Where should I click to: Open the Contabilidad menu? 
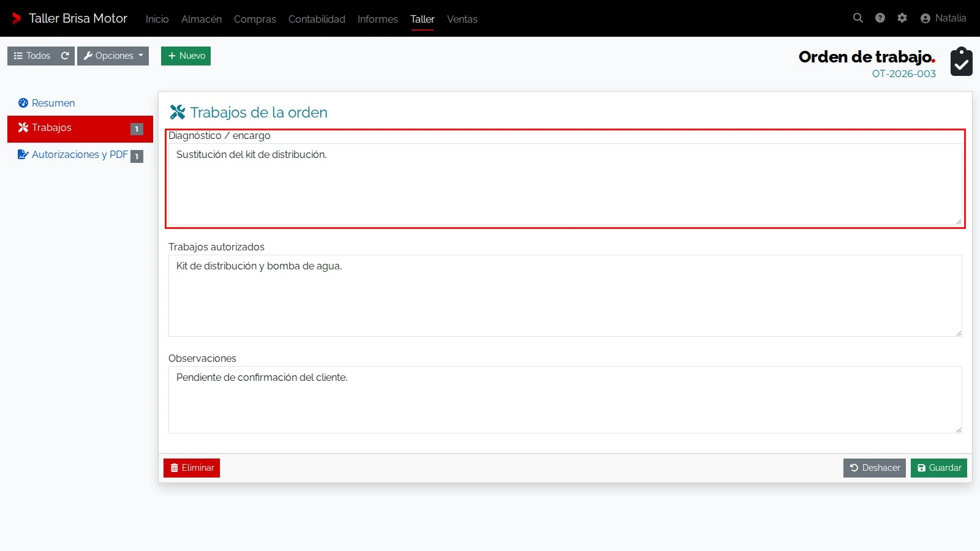[317, 19]
